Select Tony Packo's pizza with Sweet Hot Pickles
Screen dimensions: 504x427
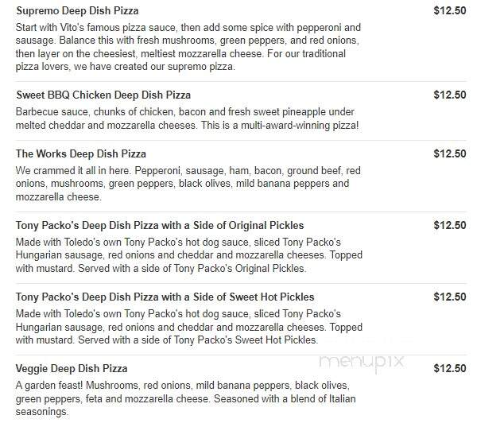tap(165, 297)
